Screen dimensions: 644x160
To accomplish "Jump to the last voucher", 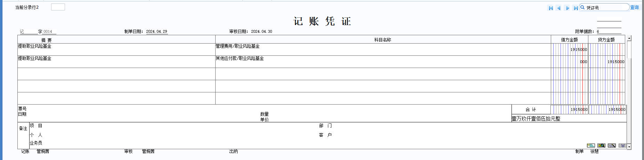I will pos(575,8).
